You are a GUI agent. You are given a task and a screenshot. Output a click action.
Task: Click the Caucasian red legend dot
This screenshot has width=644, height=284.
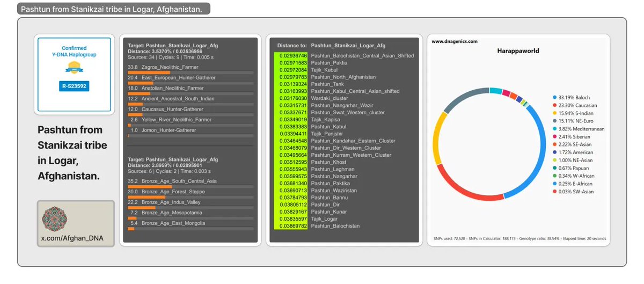[554, 106]
